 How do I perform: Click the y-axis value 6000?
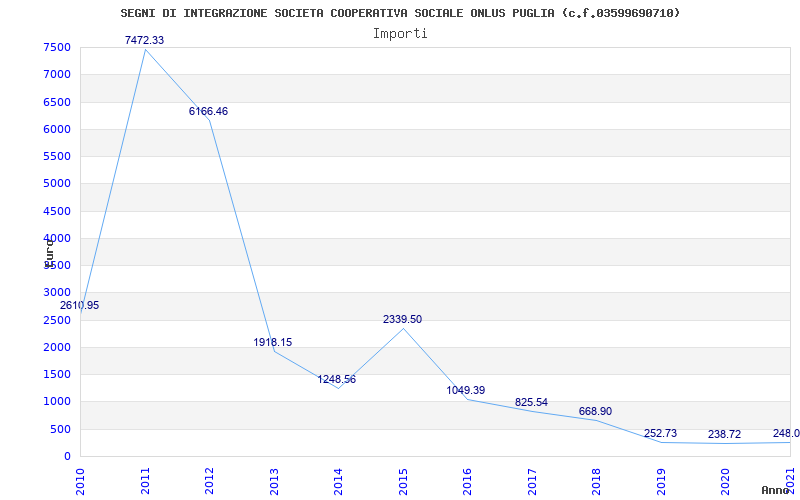[57, 129]
